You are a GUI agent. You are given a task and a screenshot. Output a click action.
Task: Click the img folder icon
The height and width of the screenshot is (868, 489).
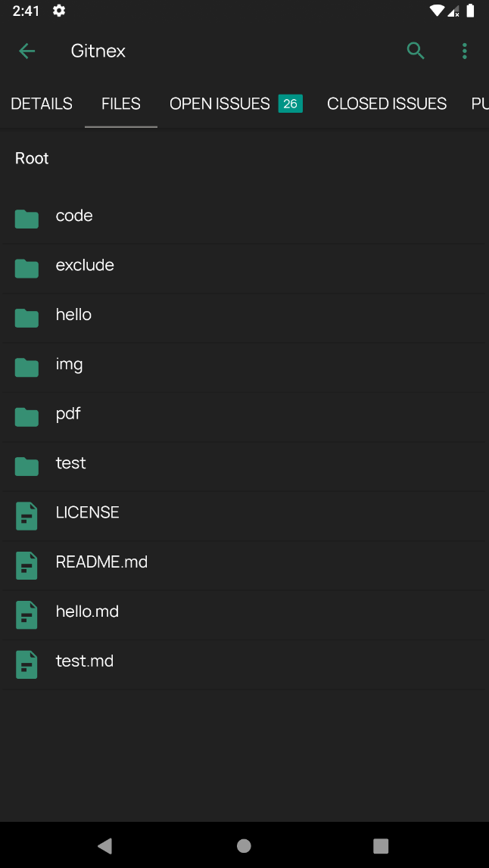click(26, 368)
